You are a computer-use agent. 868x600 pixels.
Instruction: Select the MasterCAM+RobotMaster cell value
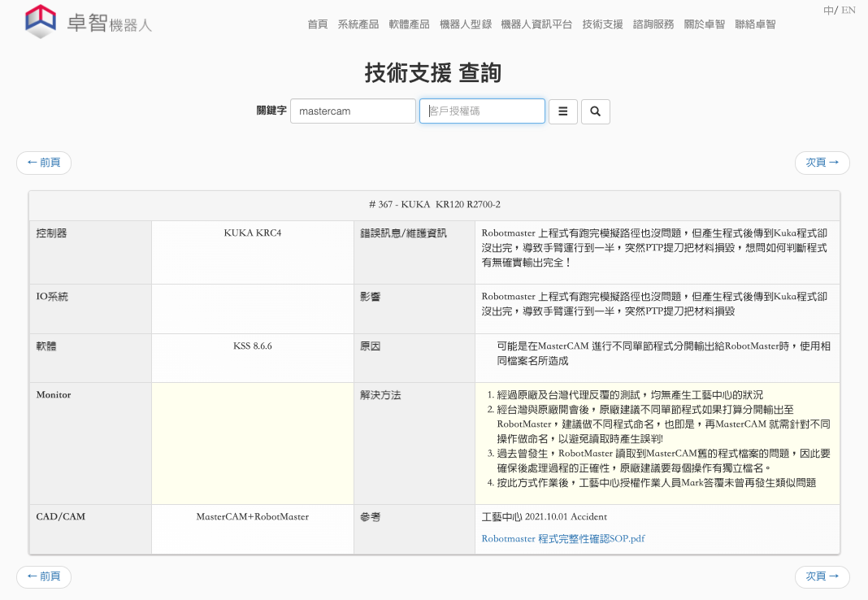coord(253,516)
